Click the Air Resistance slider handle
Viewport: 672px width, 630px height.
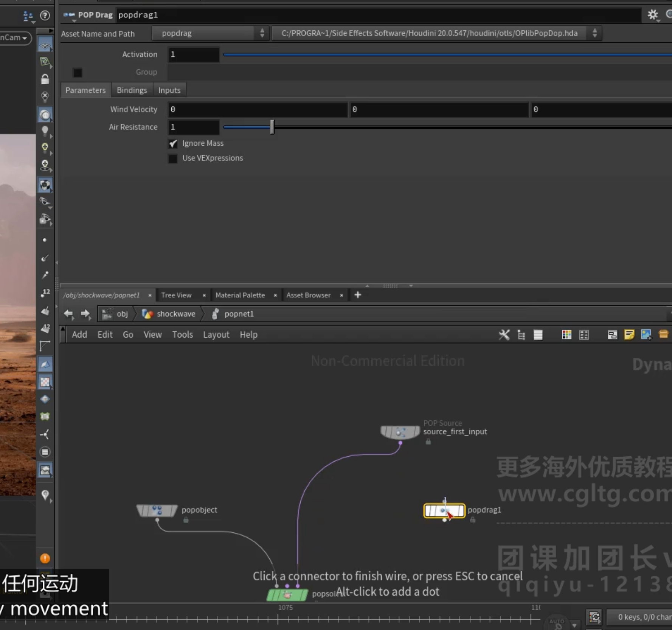(x=272, y=127)
